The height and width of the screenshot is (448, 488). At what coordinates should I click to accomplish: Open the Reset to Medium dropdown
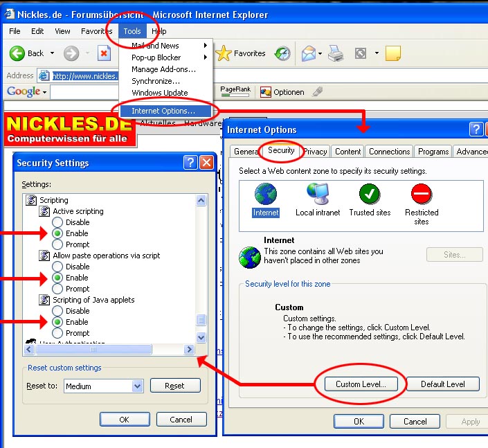pos(137,386)
